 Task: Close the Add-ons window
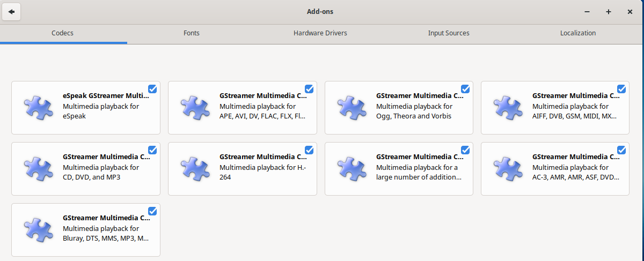[630, 12]
